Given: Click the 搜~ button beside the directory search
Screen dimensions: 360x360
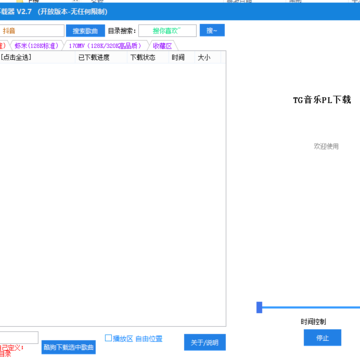Looking at the screenshot, I should click(x=212, y=30).
